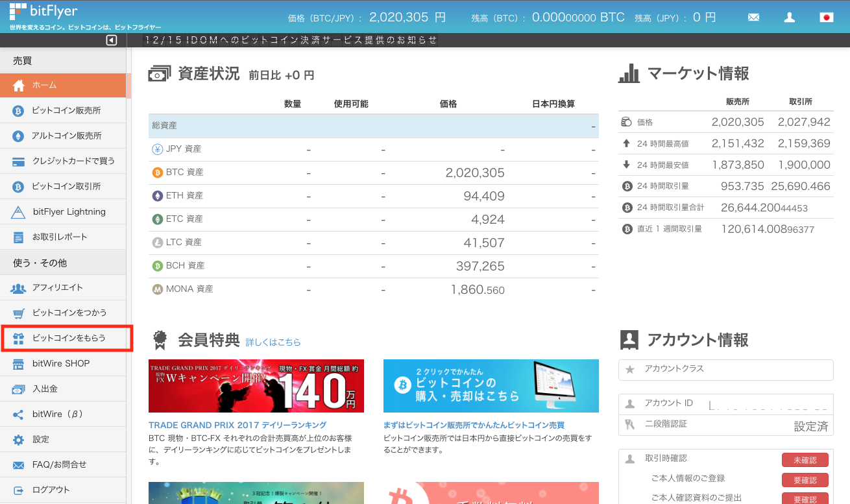The height and width of the screenshot is (504, 850).
Task: Open まずはビットコイン販売所でかんたんビットコイン売買 link
Action: click(x=474, y=425)
